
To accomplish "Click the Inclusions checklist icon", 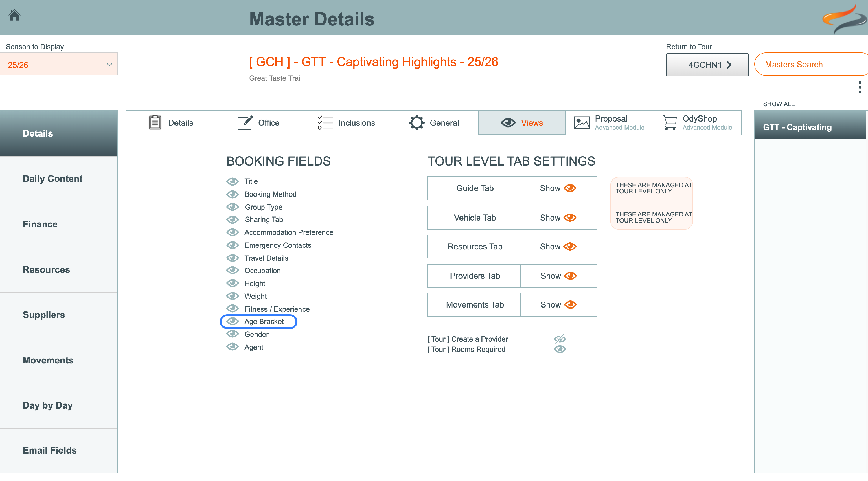I will pos(325,122).
